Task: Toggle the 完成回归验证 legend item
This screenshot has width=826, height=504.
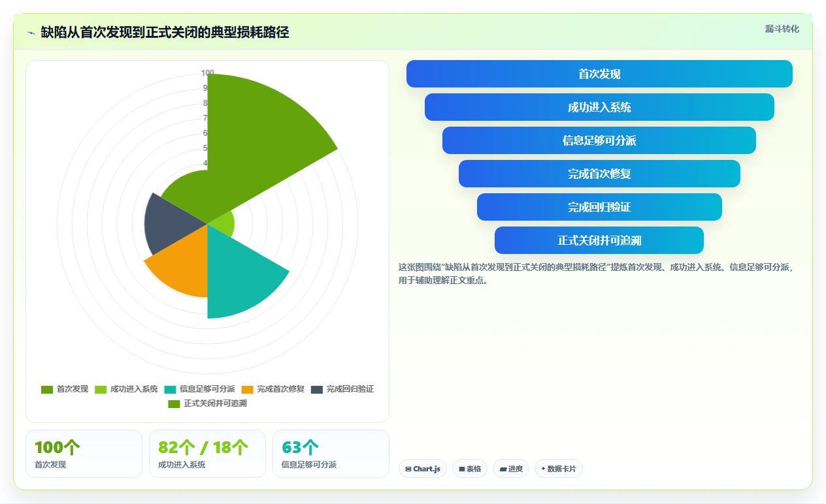Action: tap(342, 389)
